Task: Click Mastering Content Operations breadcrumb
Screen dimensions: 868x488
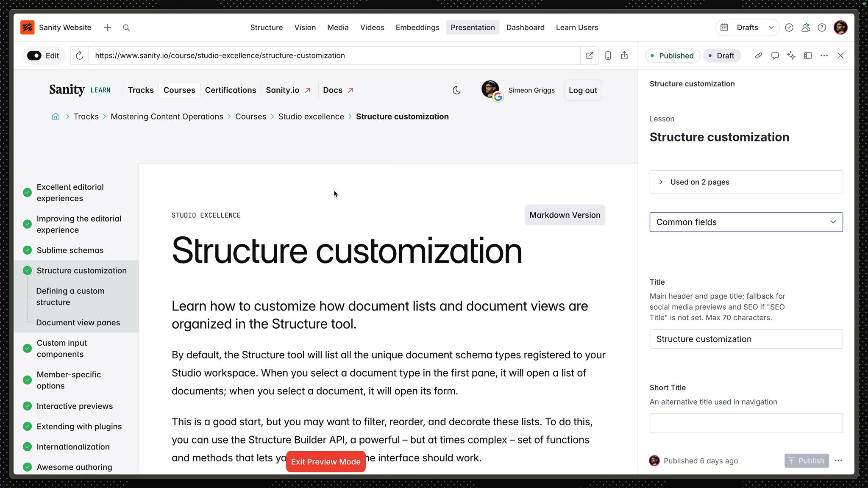Action: click(167, 116)
